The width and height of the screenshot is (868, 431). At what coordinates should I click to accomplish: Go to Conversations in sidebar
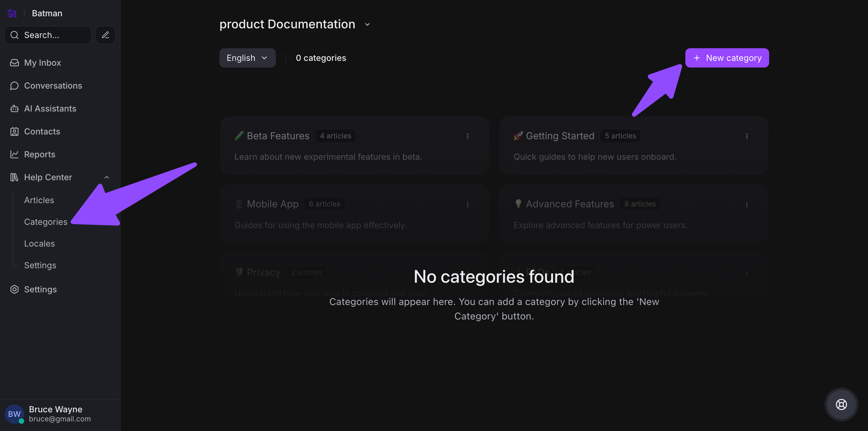coord(53,86)
